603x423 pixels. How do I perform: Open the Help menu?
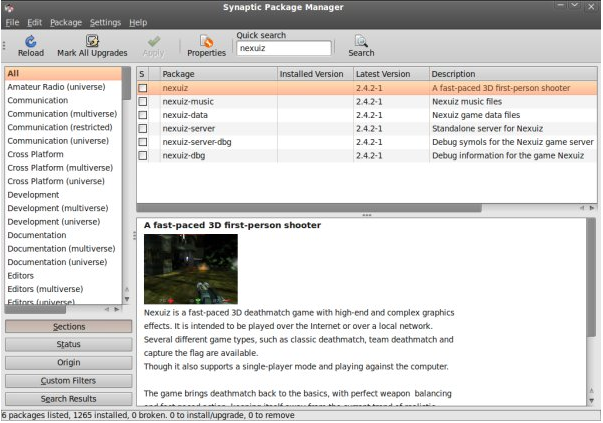pos(138,23)
